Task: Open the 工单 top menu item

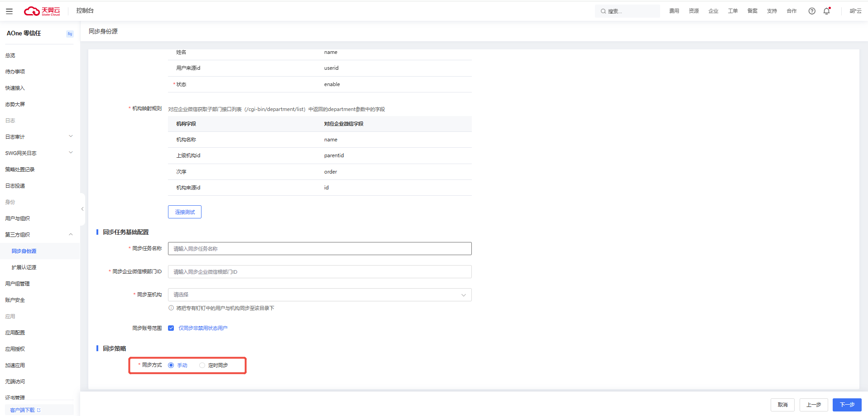Action: [x=733, y=11]
